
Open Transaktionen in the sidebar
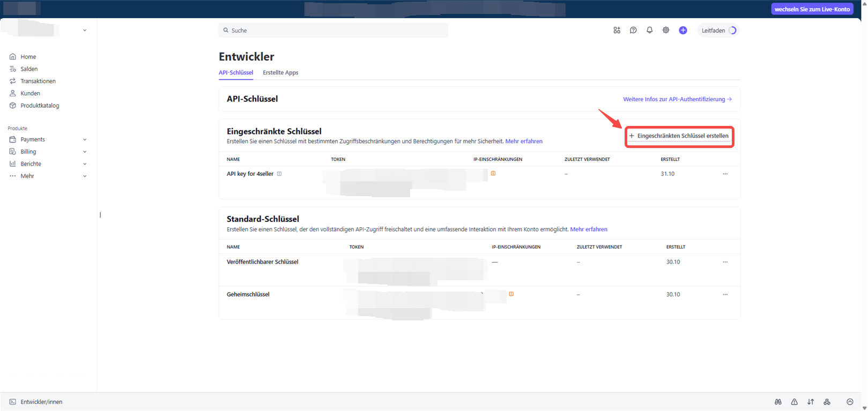pyautogui.click(x=38, y=81)
